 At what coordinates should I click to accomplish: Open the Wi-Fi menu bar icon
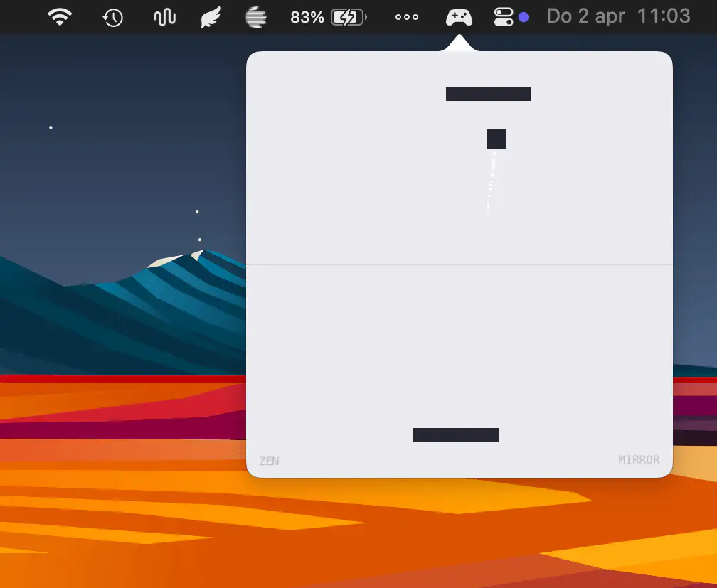(60, 17)
